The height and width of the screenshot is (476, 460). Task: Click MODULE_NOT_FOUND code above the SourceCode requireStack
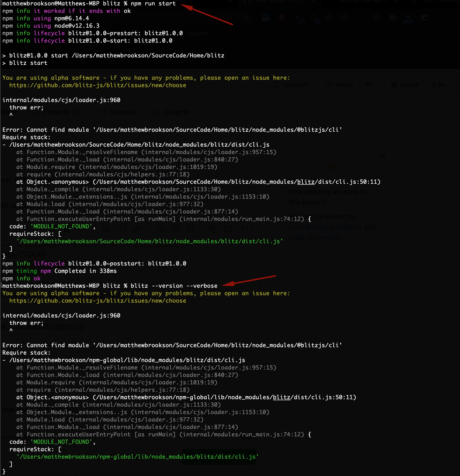pyautogui.click(x=61, y=226)
